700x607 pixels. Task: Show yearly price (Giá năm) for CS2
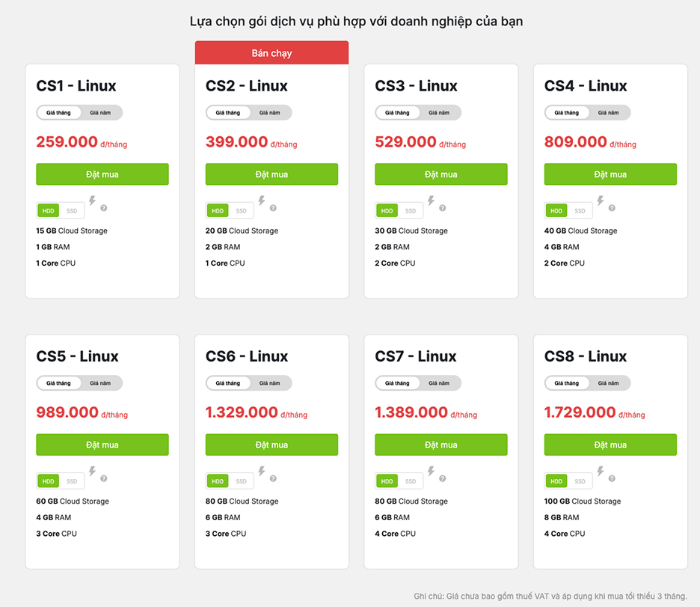[270, 113]
